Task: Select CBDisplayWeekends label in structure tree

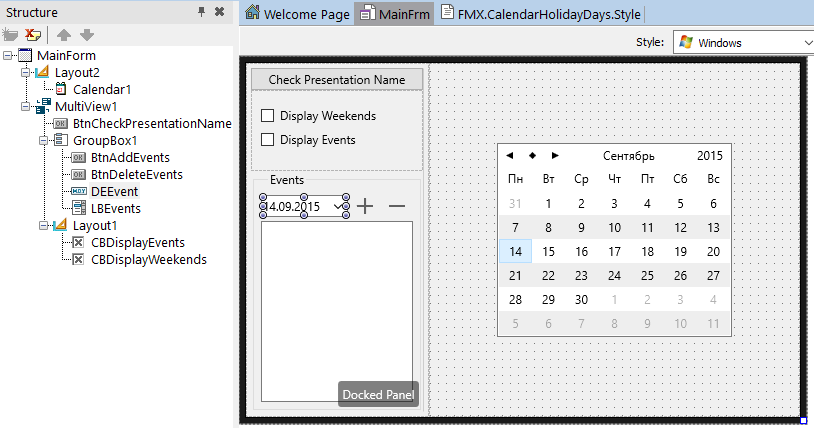Action: pyautogui.click(x=148, y=259)
